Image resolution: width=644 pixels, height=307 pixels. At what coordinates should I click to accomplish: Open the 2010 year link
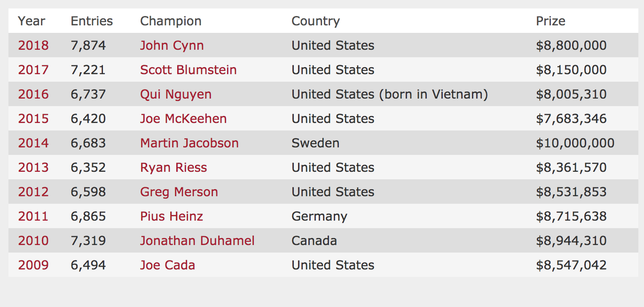click(x=33, y=241)
